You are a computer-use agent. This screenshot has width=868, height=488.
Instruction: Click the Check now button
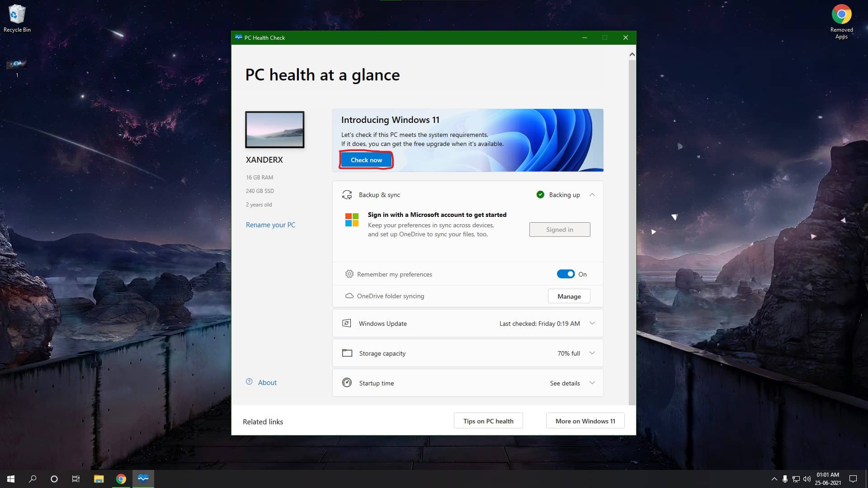point(366,160)
